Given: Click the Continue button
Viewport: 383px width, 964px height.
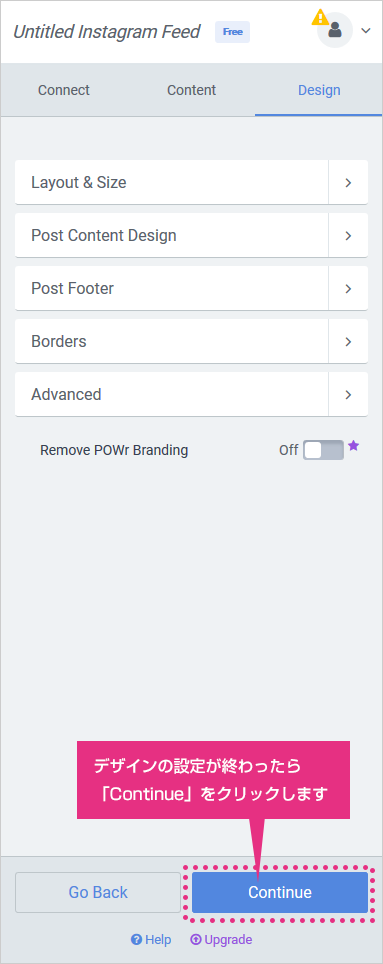Looking at the screenshot, I should pos(280,892).
